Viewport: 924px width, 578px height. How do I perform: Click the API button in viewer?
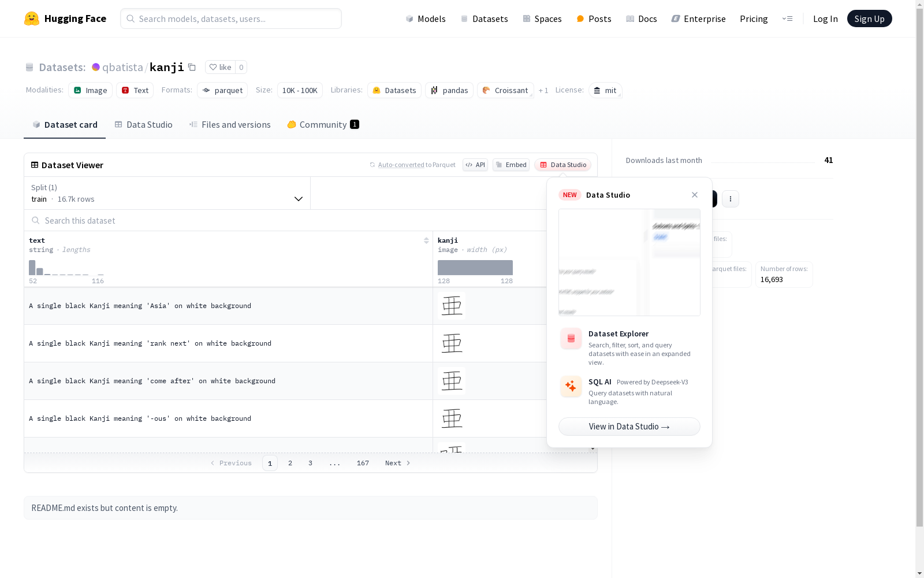point(475,165)
